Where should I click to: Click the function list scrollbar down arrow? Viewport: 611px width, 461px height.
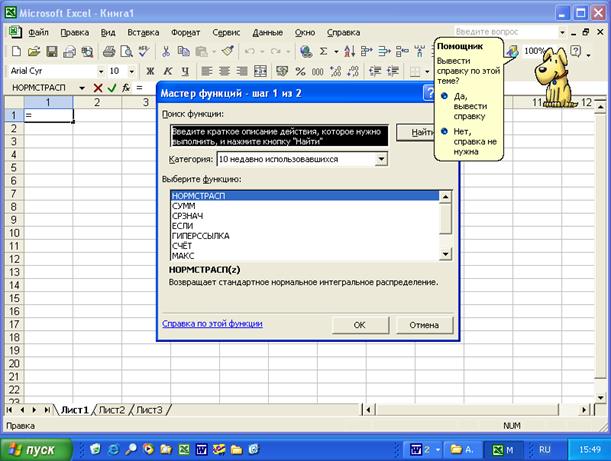446,255
